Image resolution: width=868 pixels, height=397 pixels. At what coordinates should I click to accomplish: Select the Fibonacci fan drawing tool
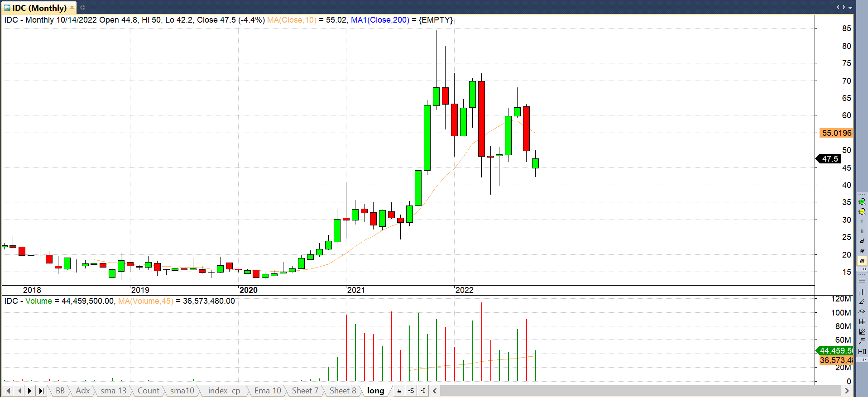coord(862,301)
